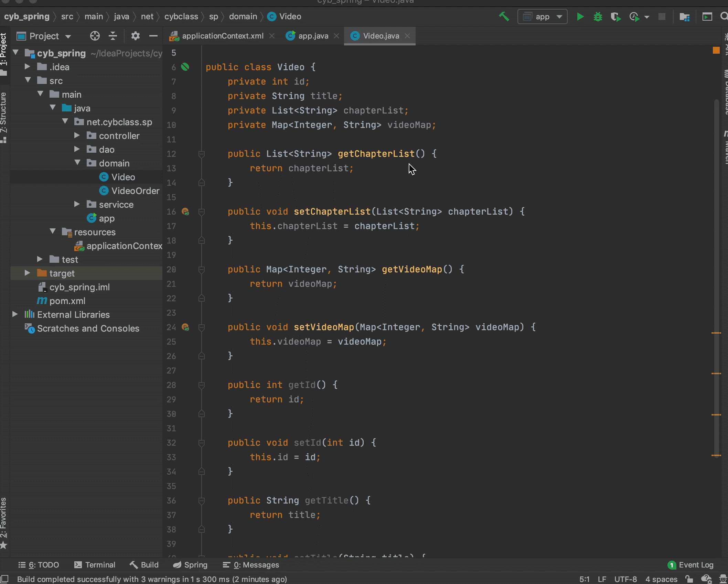Click gutter icon beside setVideoMap line 24
728x584 pixels.
click(185, 327)
